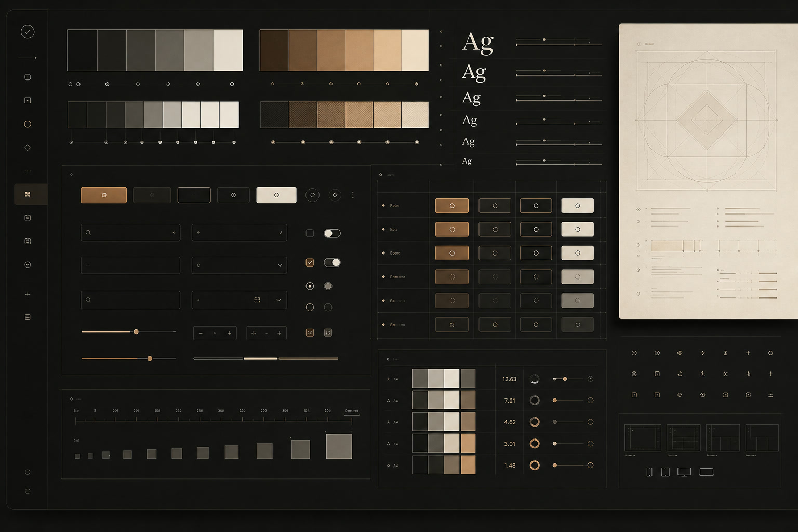The height and width of the screenshot is (532, 798).
Task: Click the progress ring in the 3.01 row
Action: [534, 443]
